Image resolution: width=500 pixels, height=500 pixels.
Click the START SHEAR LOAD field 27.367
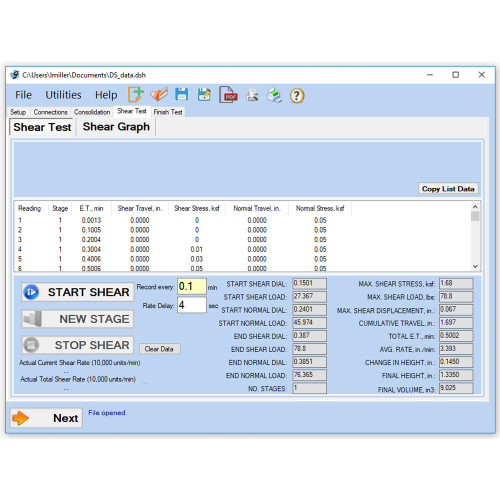coord(309,297)
